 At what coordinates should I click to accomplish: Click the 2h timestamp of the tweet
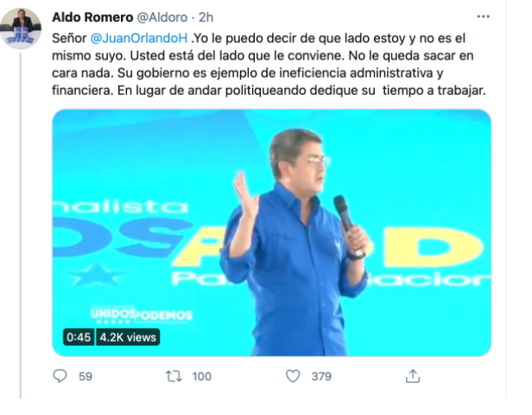point(206,17)
